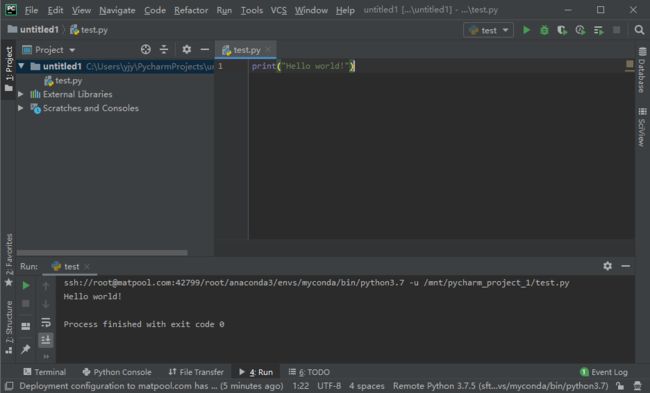
Task: Open the Navigate menu
Action: tap(117, 10)
